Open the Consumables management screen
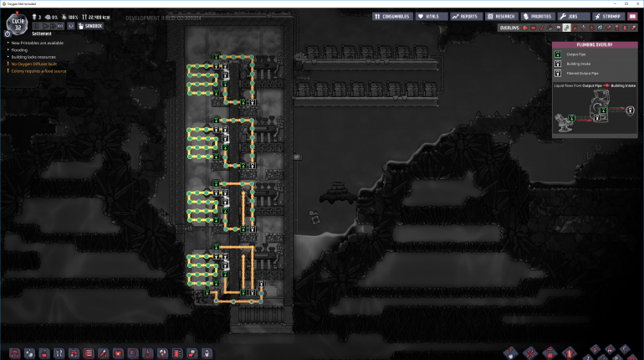Image resolution: width=644 pixels, height=360 pixels. click(391, 16)
